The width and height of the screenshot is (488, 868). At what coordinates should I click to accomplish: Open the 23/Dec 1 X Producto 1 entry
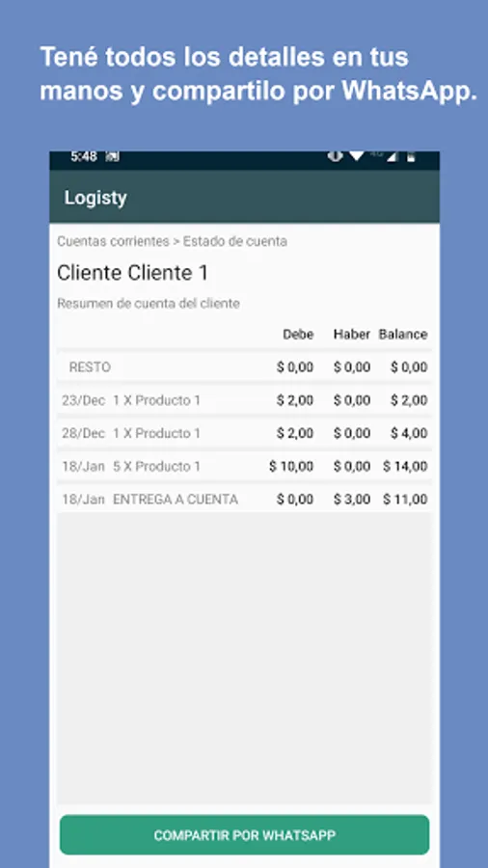coord(244,400)
